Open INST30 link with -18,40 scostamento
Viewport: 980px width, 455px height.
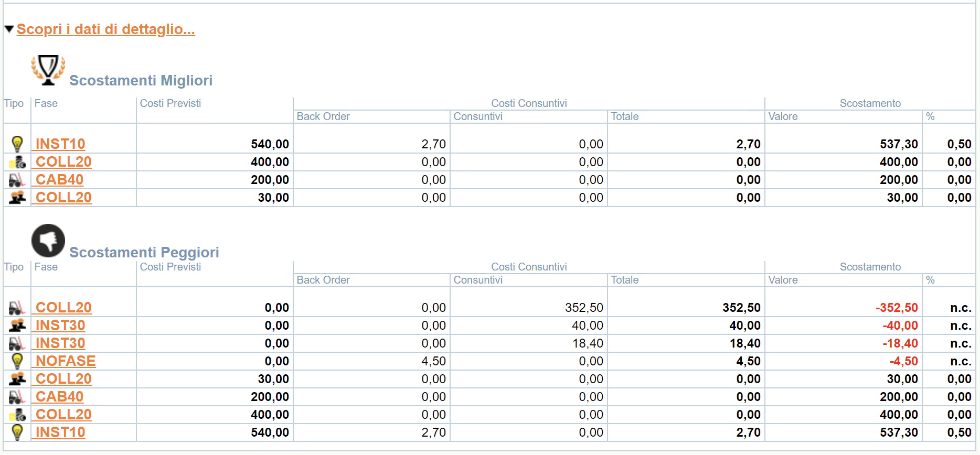pos(60,343)
